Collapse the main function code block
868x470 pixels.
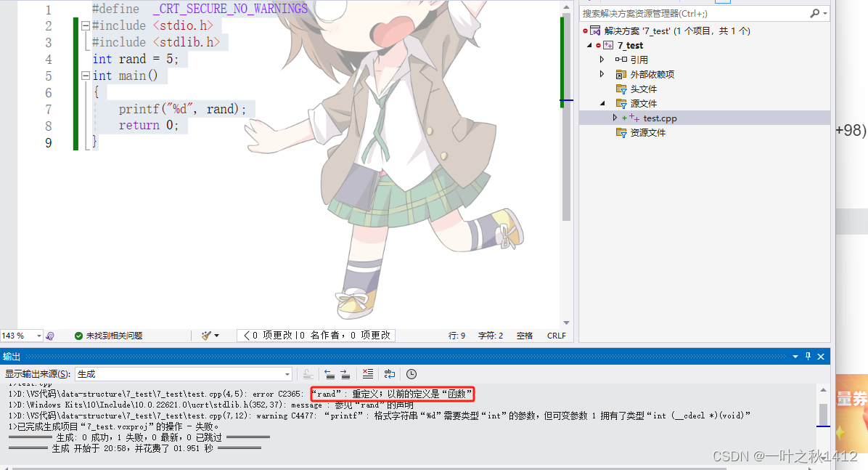(x=85, y=75)
